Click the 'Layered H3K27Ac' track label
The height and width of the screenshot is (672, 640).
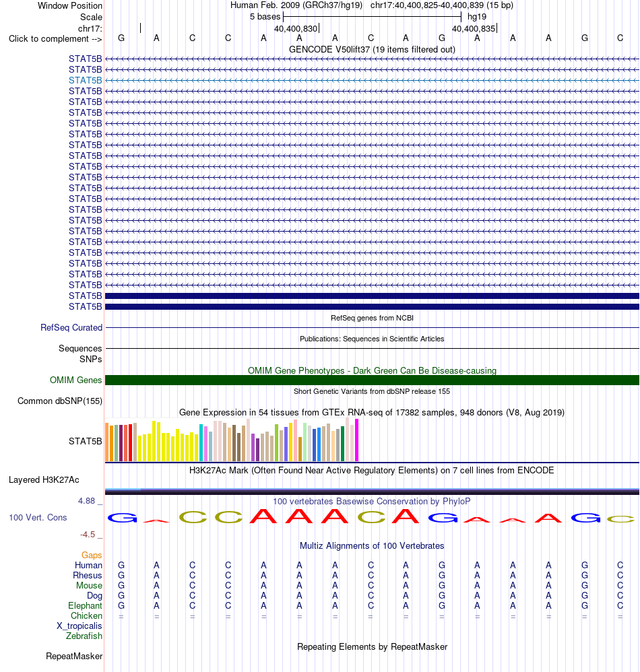44,479
